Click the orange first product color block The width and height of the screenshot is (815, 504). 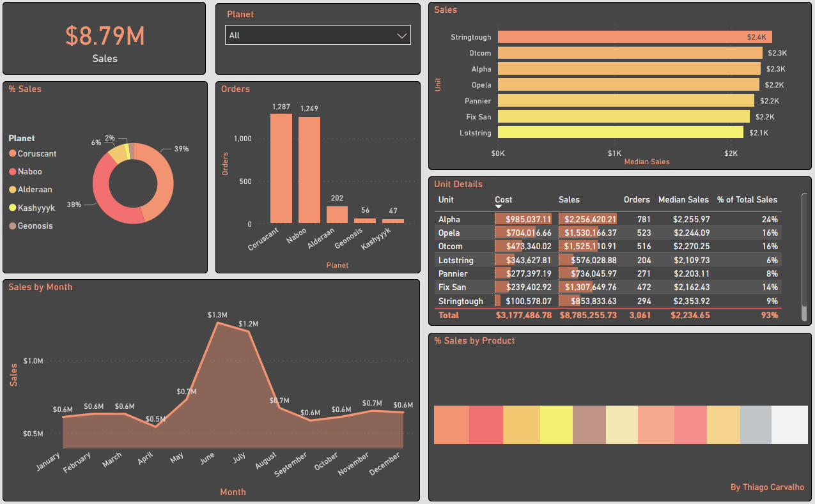pos(451,425)
